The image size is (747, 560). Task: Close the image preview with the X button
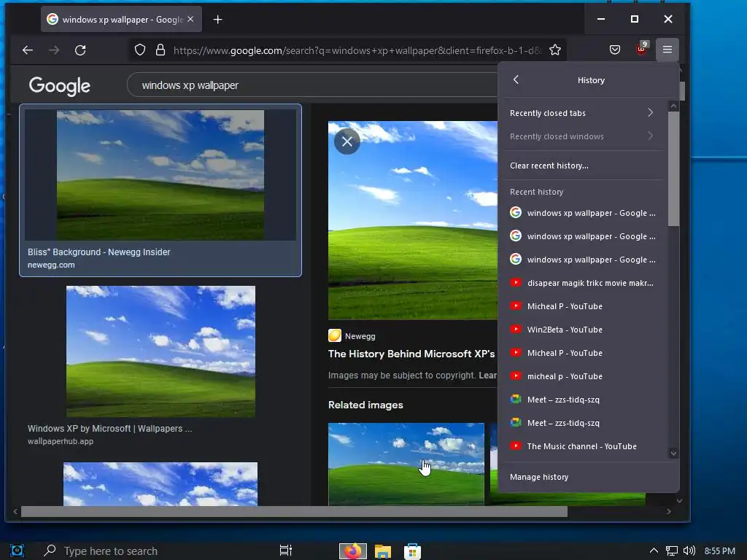click(347, 141)
